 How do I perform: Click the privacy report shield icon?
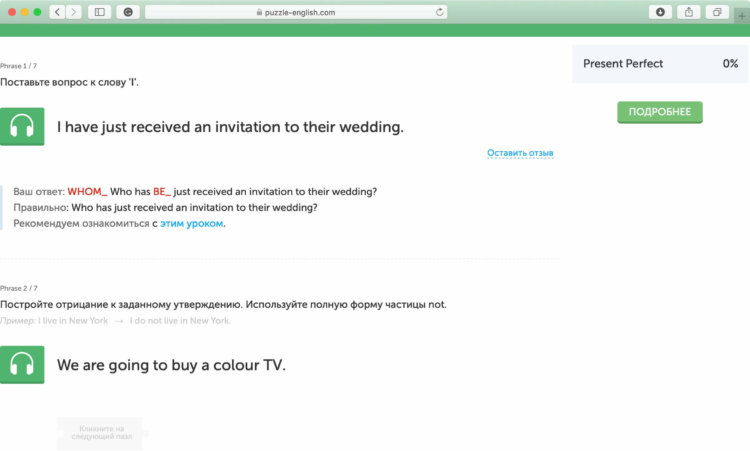(x=128, y=12)
